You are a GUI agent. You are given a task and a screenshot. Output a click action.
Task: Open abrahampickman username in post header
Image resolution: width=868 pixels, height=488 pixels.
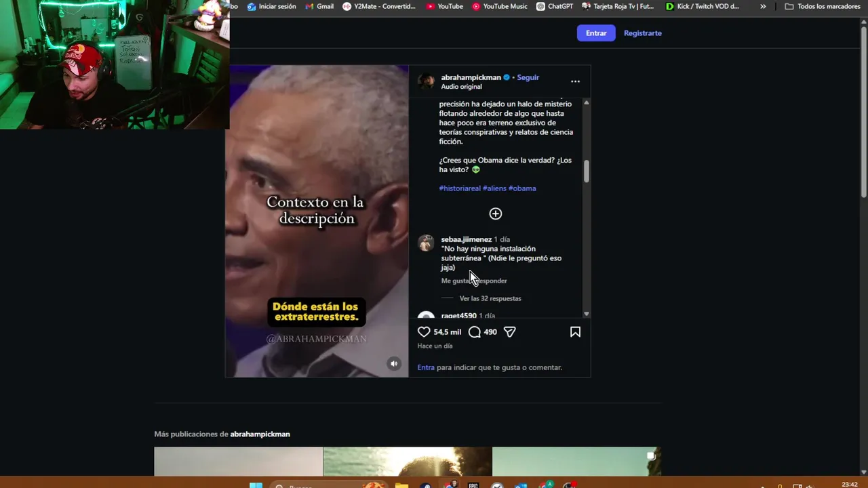click(471, 77)
